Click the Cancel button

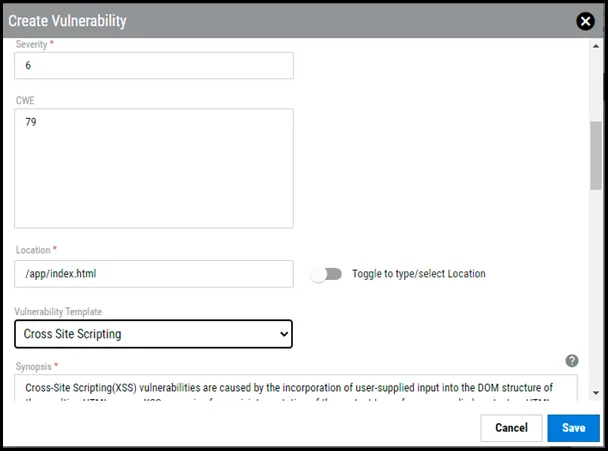click(x=511, y=428)
